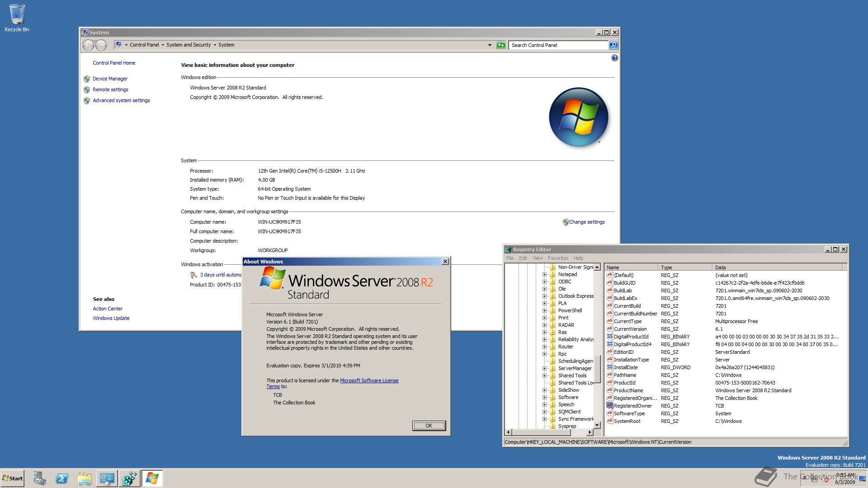Image resolution: width=868 pixels, height=488 pixels.
Task: Open Remote settings link
Action: (x=110, y=89)
